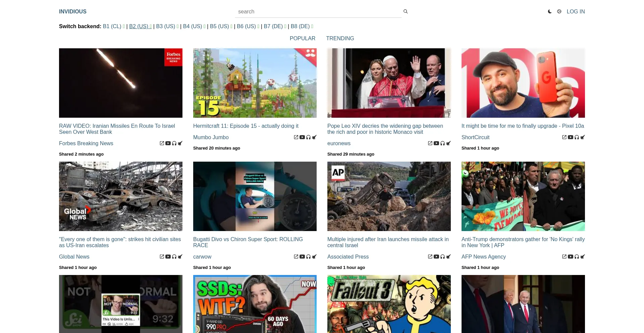644x333 pixels.
Task: Open the 'Multiple injured after Iran launches missile' title
Action: pos(388,242)
